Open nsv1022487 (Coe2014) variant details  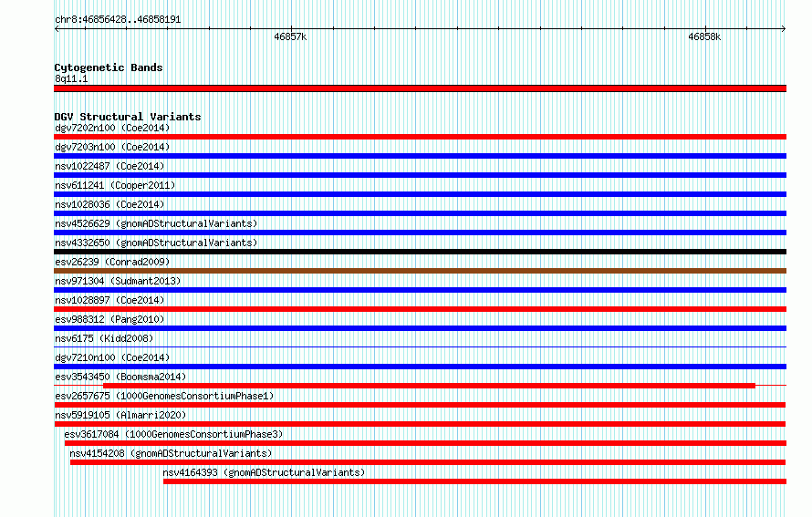[x=109, y=166]
